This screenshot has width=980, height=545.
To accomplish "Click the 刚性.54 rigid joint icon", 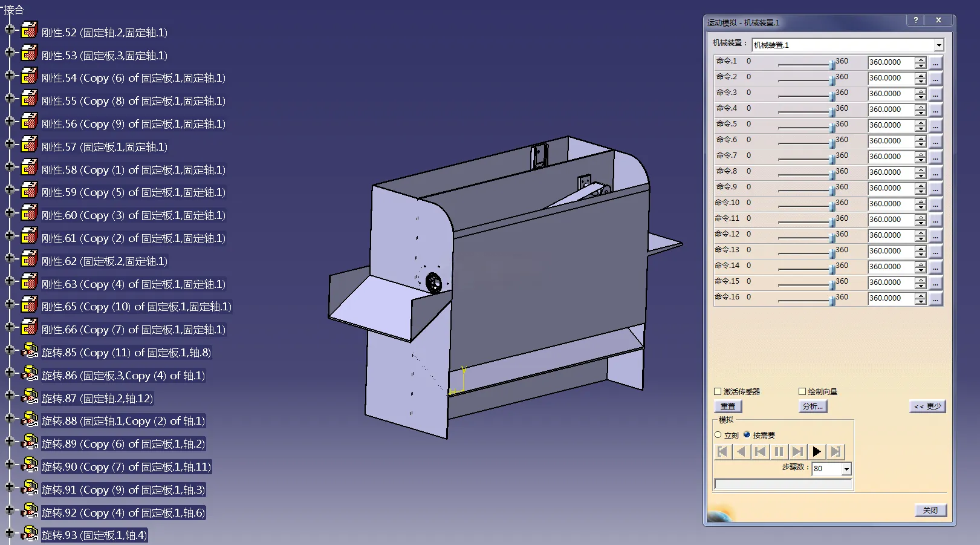I will [29, 76].
